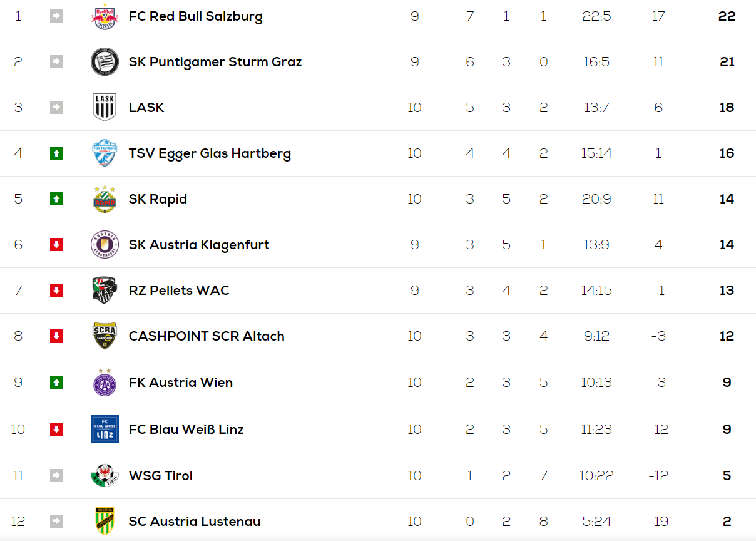Open the SK Rapid team name link

click(158, 199)
